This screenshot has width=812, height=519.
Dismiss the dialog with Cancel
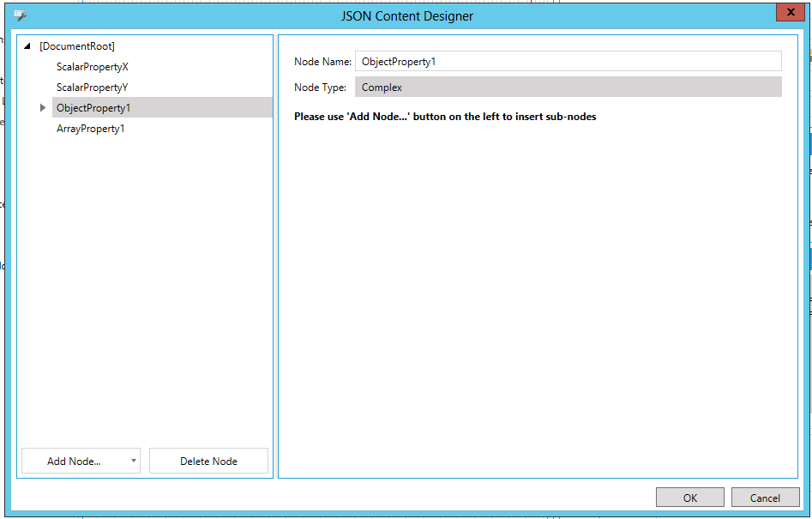pos(765,498)
